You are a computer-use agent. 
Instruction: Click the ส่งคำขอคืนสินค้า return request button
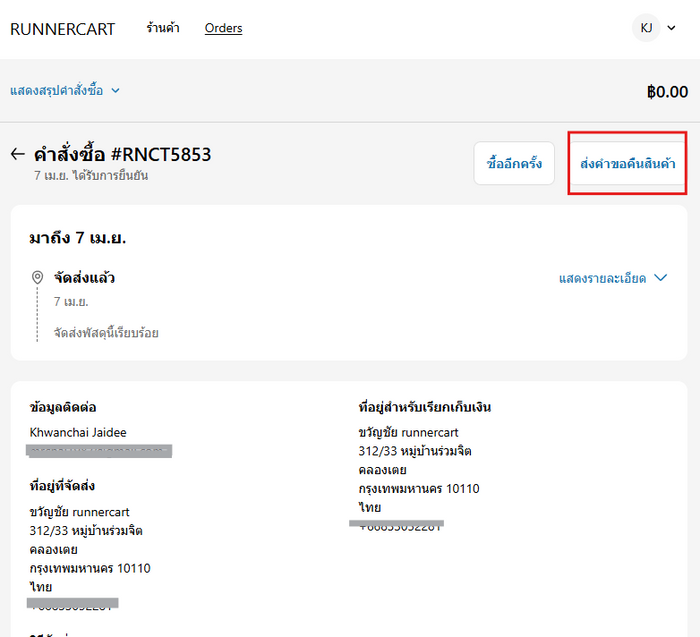(x=627, y=163)
